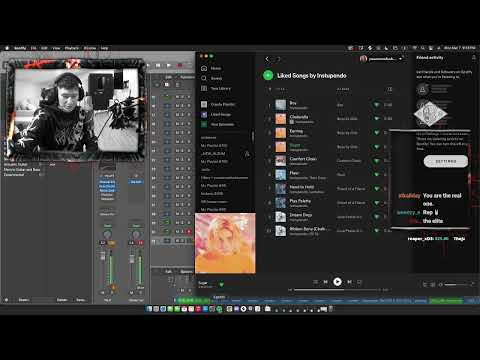
Task: Adjust the left channel fader in Logic mixer
Action: [103, 256]
